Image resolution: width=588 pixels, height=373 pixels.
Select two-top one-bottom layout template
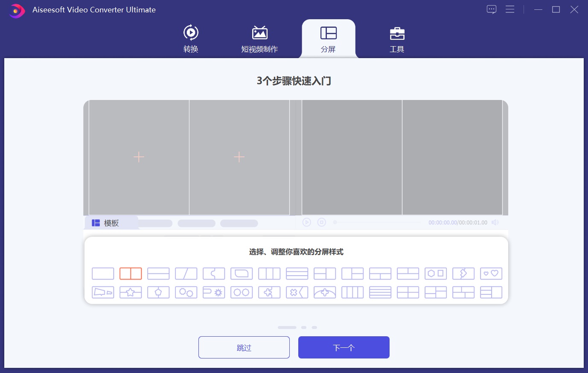click(x=408, y=273)
